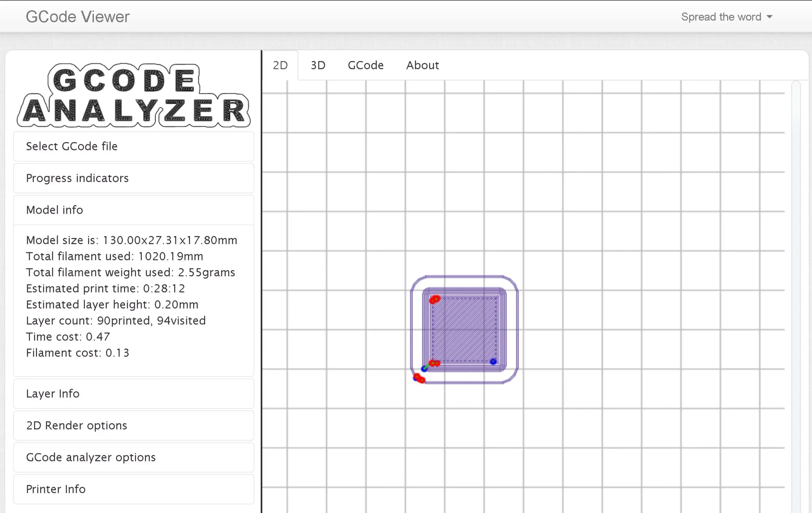This screenshot has width=812, height=513.
Task: Expand the Layer Info section
Action: pyautogui.click(x=53, y=393)
